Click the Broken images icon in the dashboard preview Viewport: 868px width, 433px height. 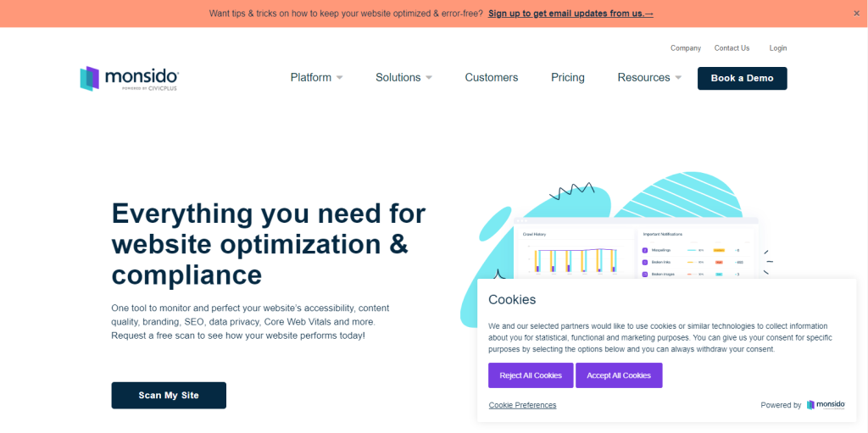pyautogui.click(x=645, y=274)
